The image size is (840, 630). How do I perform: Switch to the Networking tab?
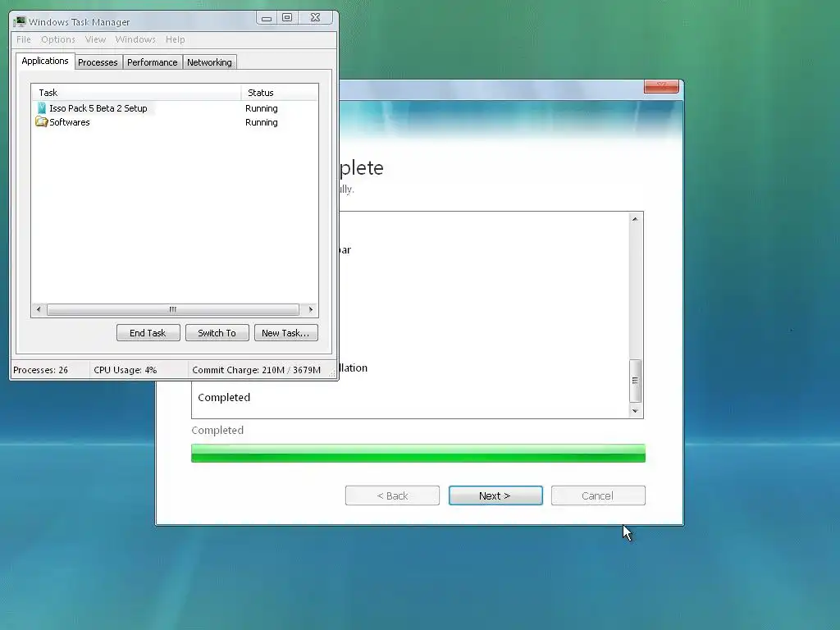tap(209, 62)
